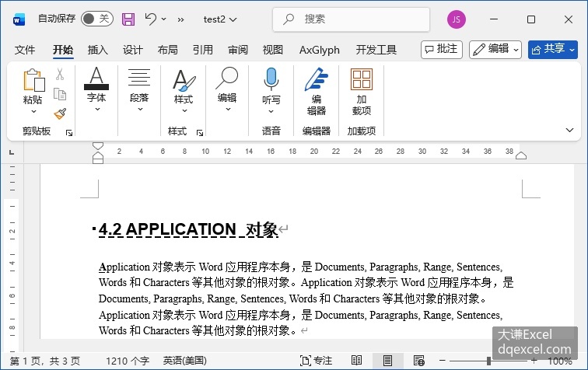
Task: Click the right indent marker on ruler
Action: 521,155
